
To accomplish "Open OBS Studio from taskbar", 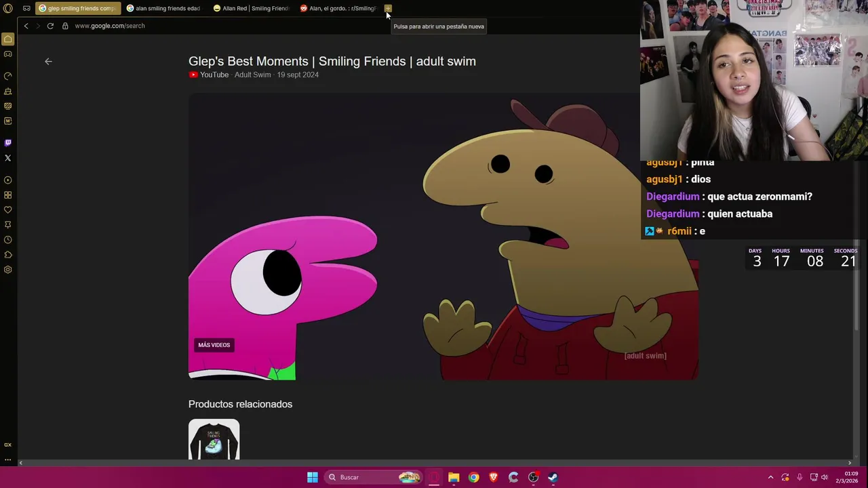I will pos(533,477).
